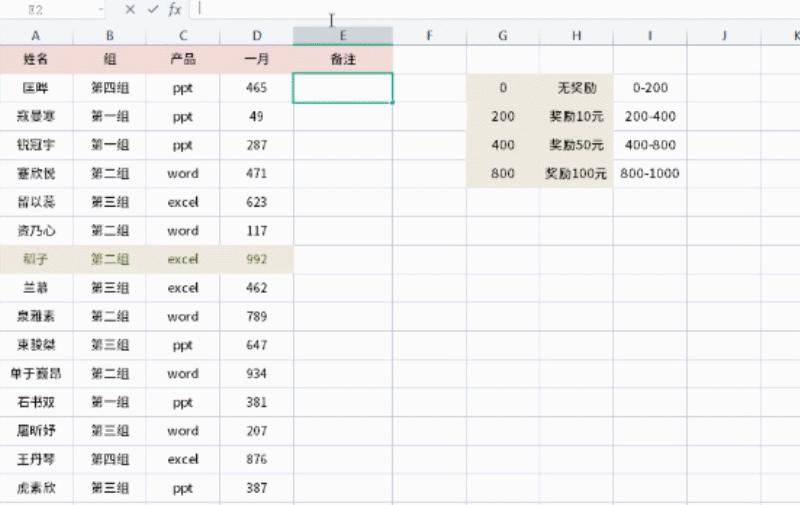Select the highlighted column E header
800x505 pixels.
coord(343,36)
